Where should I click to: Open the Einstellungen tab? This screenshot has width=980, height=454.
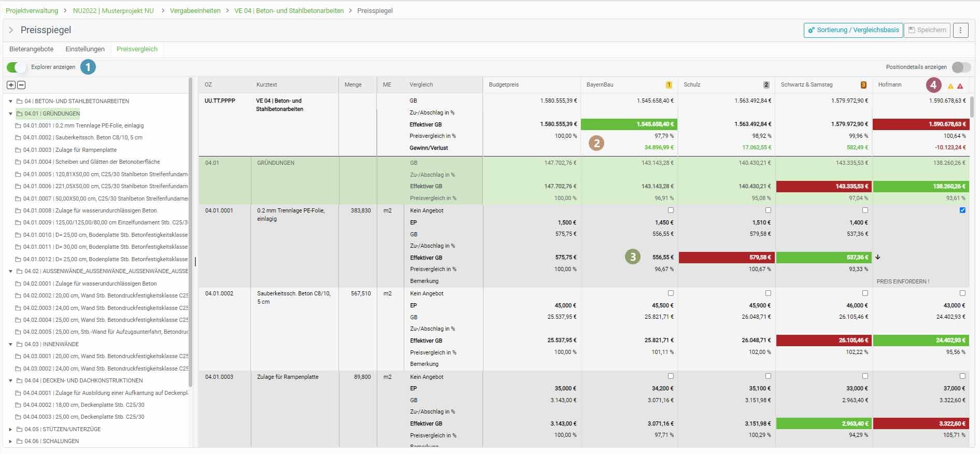point(85,49)
